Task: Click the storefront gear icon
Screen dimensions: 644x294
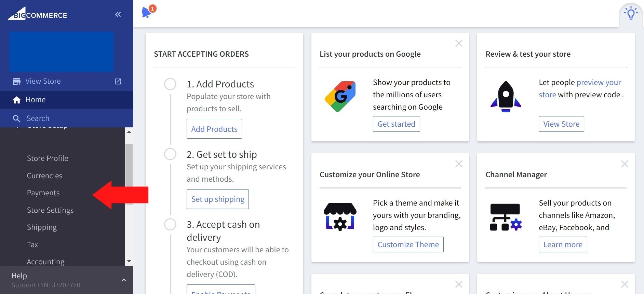Action: (340, 217)
